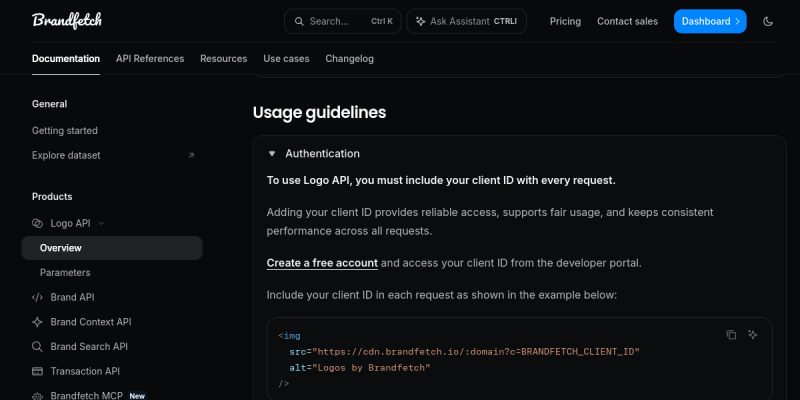The image size is (800, 400).
Task: Open Brand Search API item
Action: pos(89,346)
